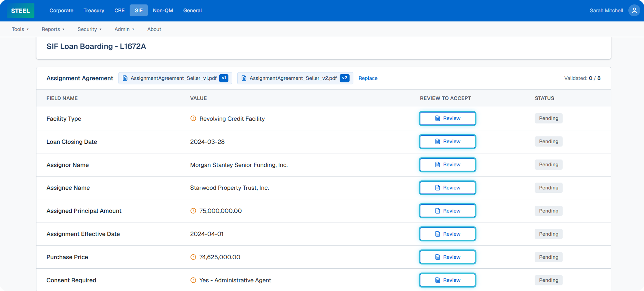644x291 pixels.
Task: Click the SIF Loan Boarding - L1672A heading
Action: 96,46
